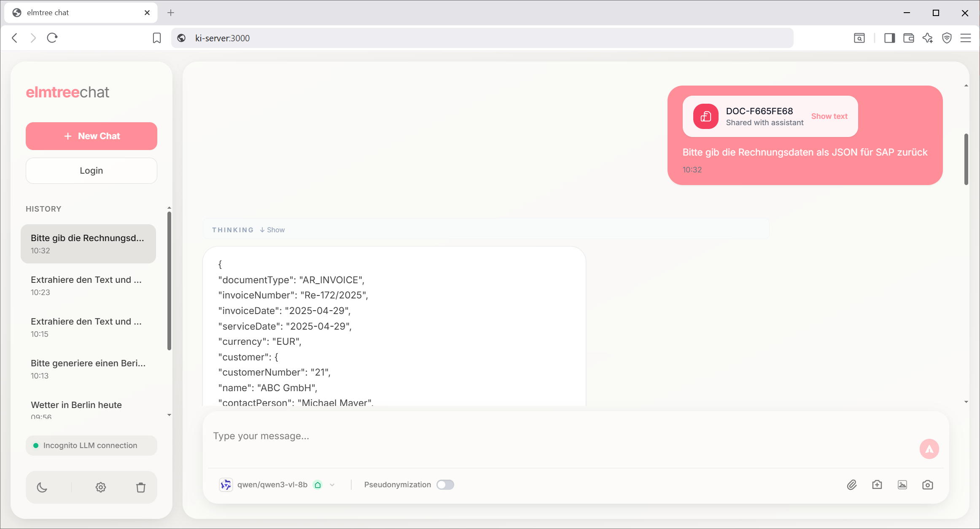This screenshot has height=529, width=980.
Task: Click the DOC-F665FE68 document icon
Action: [705, 116]
